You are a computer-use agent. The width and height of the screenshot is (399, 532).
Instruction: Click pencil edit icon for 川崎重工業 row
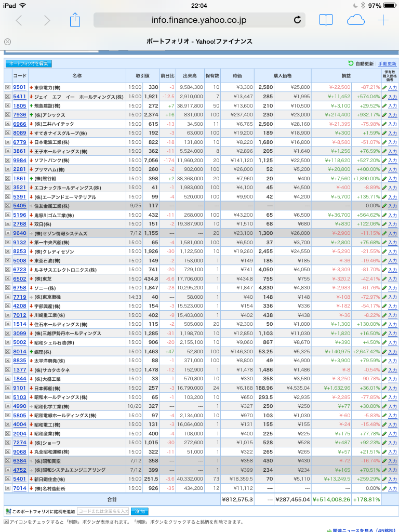pyautogui.click(x=384, y=315)
